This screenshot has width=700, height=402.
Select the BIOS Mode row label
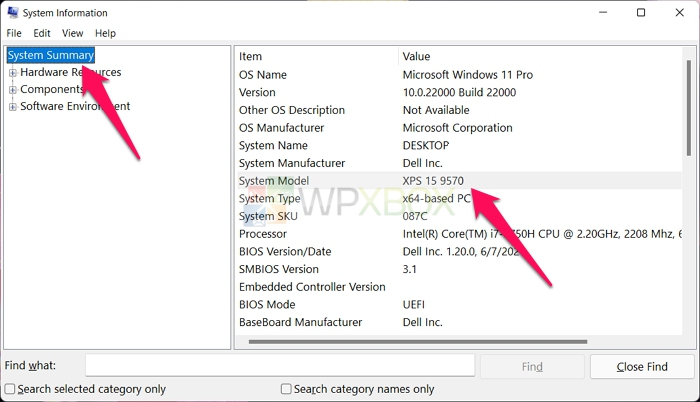[x=267, y=305]
